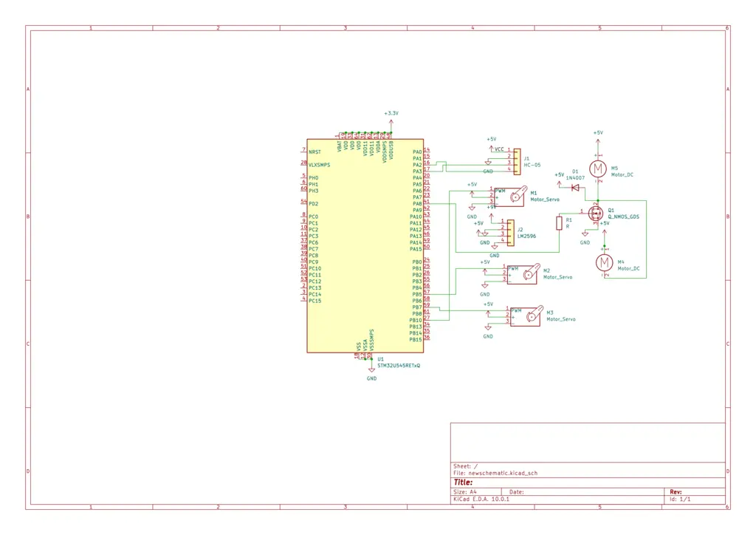Click the +9V power arrow above J2
This screenshot has height=535, width=756.
pos(491,216)
